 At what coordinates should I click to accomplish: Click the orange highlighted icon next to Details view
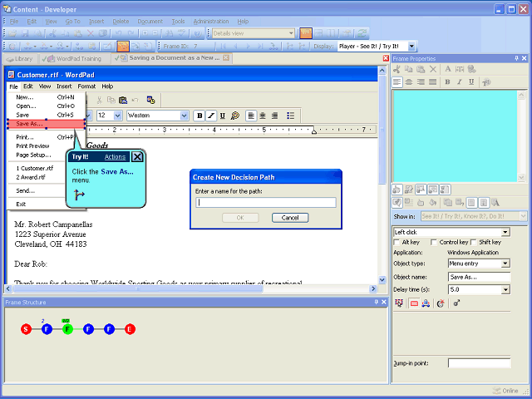click(x=306, y=33)
